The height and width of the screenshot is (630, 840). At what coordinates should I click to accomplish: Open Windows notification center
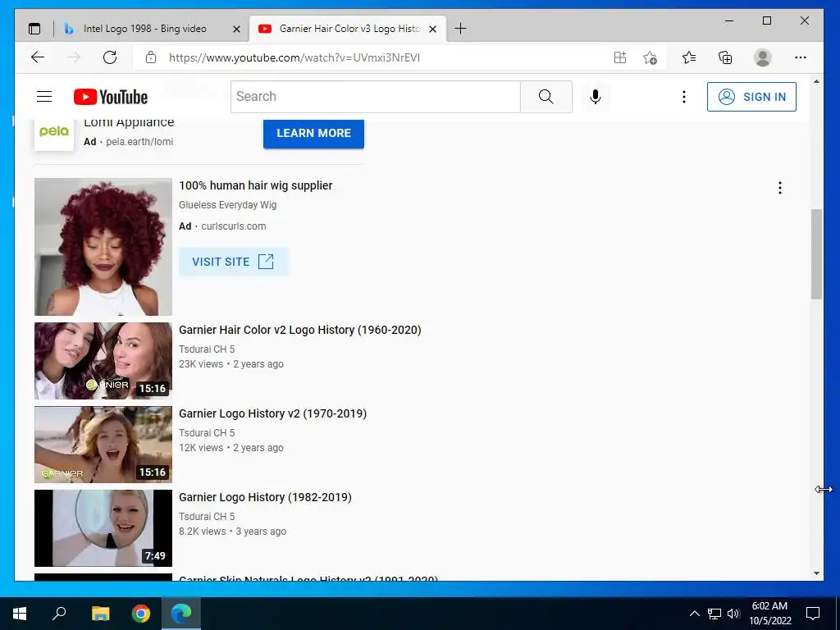pos(813,614)
